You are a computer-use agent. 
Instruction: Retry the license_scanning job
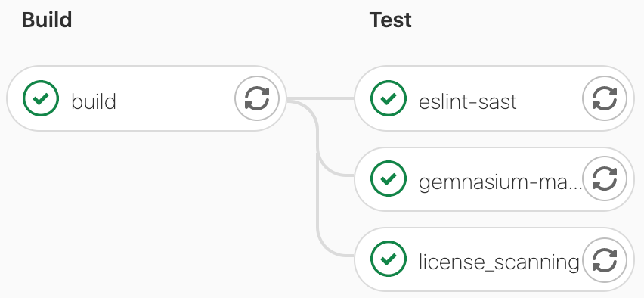[x=605, y=259]
